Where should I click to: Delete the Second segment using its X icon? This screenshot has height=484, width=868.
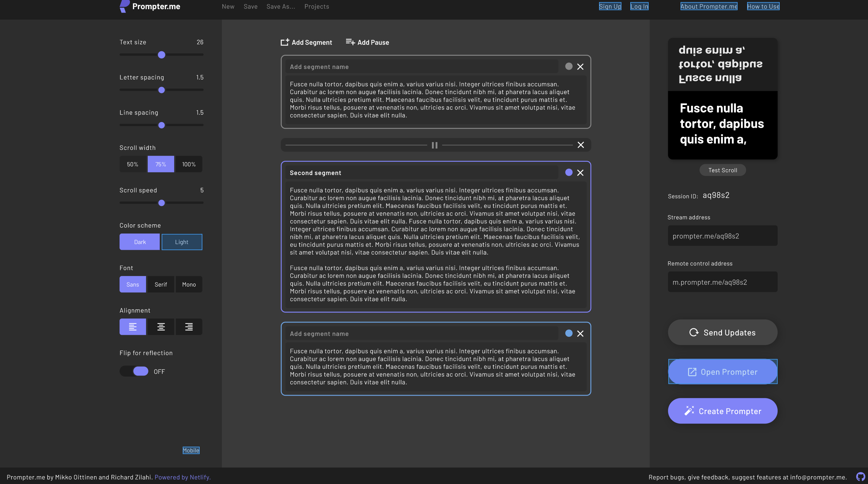580,173
